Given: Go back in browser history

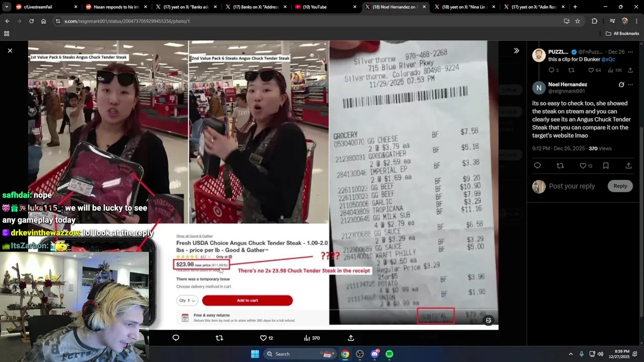Looking at the screenshot, I should 7,21.
